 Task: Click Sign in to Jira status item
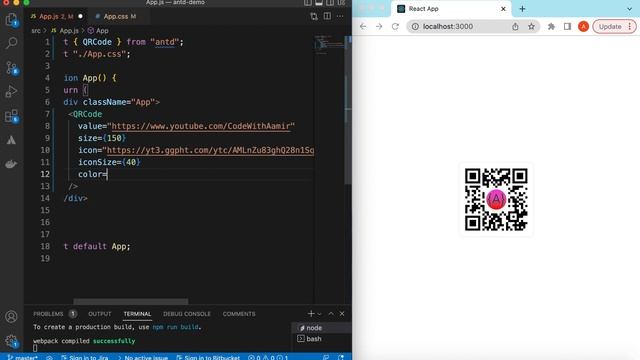pos(85,357)
